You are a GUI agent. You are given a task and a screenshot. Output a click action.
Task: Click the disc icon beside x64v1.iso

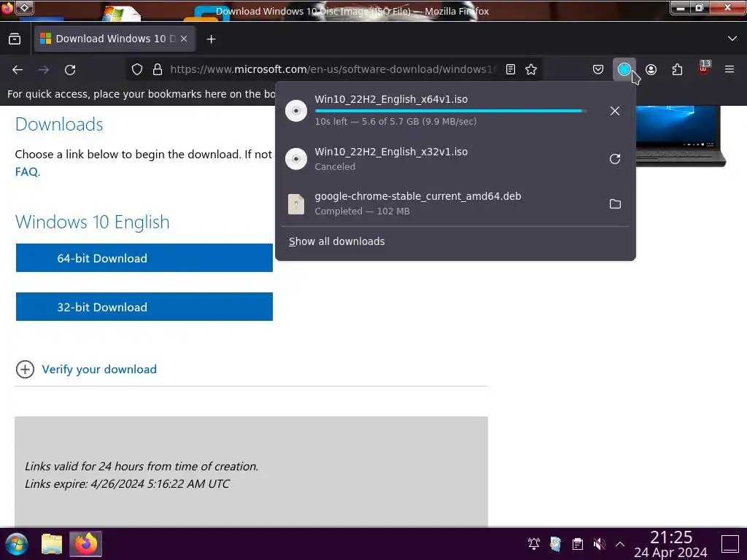[x=296, y=111]
